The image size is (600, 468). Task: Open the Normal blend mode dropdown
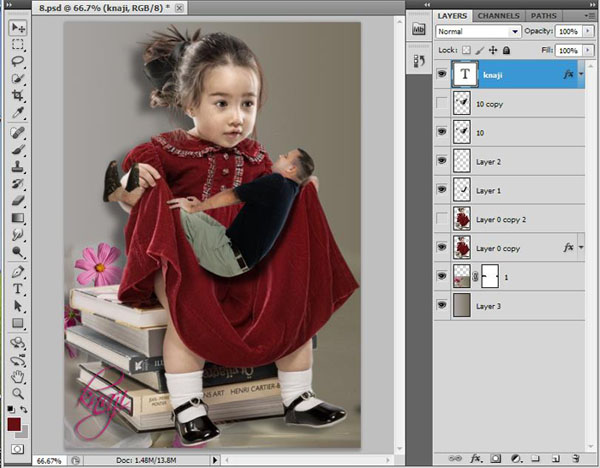[476, 32]
